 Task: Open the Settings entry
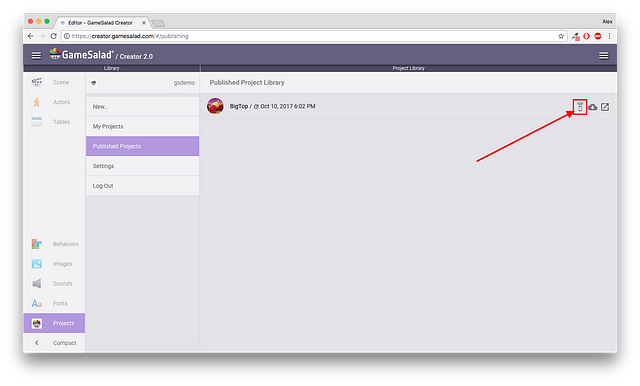pyautogui.click(x=142, y=166)
